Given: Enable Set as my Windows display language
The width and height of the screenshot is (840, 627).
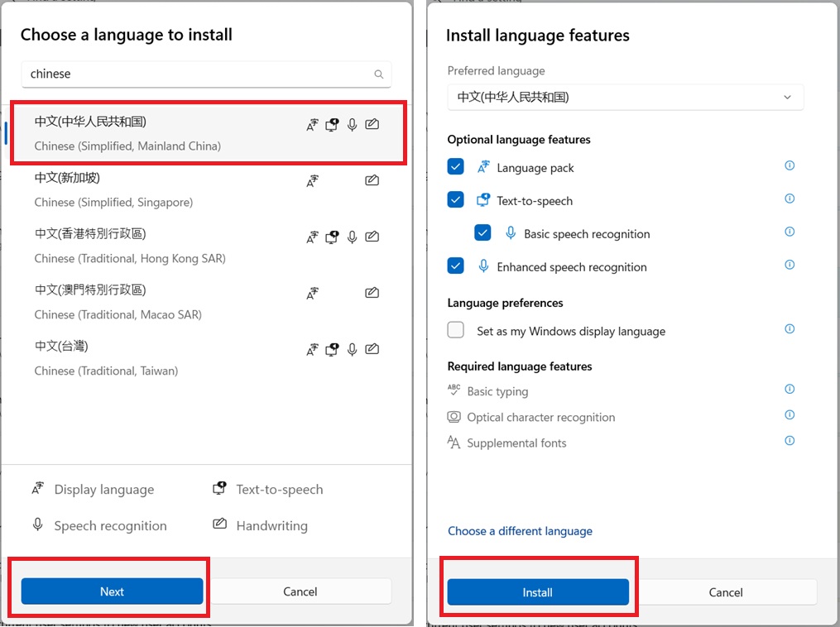Looking at the screenshot, I should pos(456,330).
